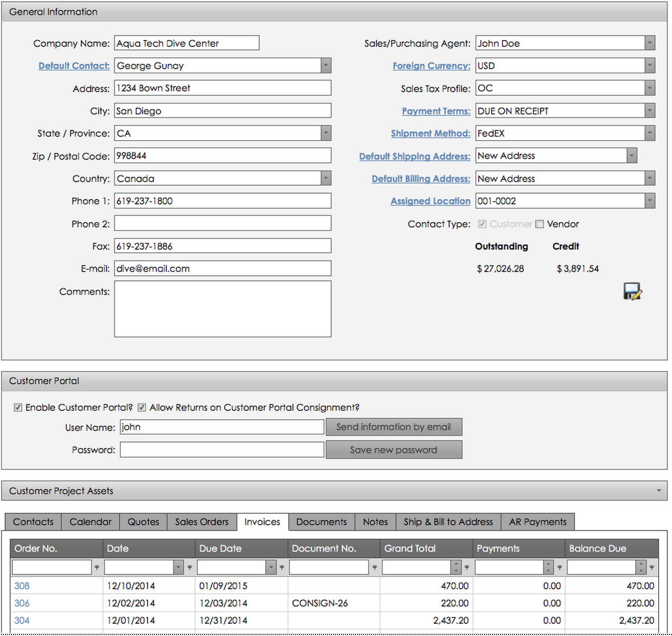
Task: Open the State / Province dropdown
Action: (326, 133)
